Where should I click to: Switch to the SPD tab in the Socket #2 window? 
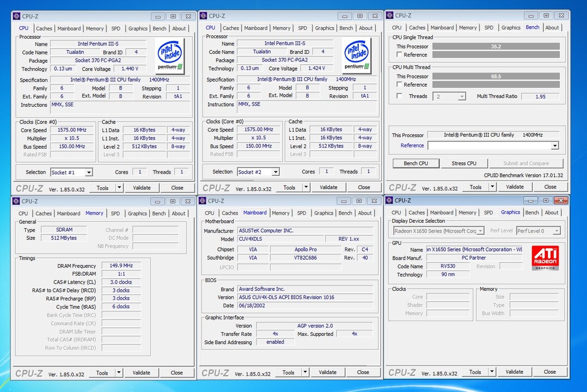tap(303, 28)
